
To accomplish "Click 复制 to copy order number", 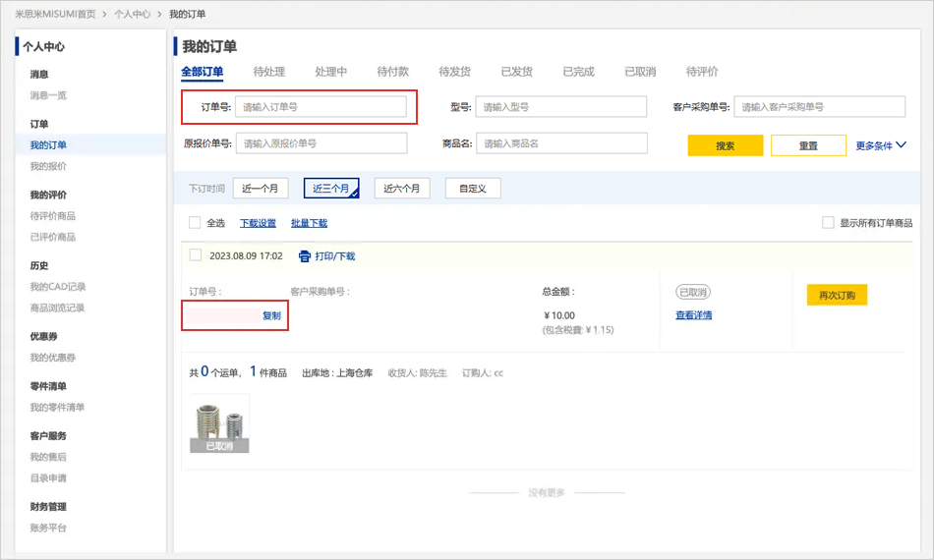I will [x=271, y=315].
